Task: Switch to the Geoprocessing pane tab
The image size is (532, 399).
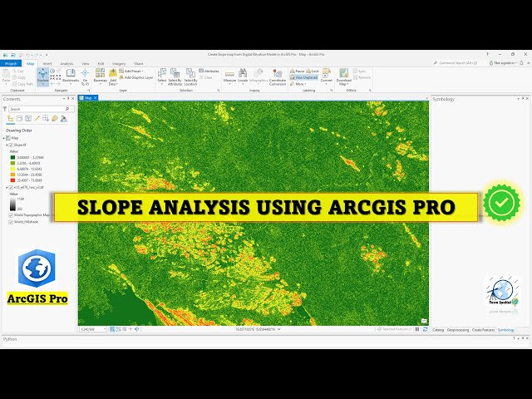Action: [x=458, y=330]
